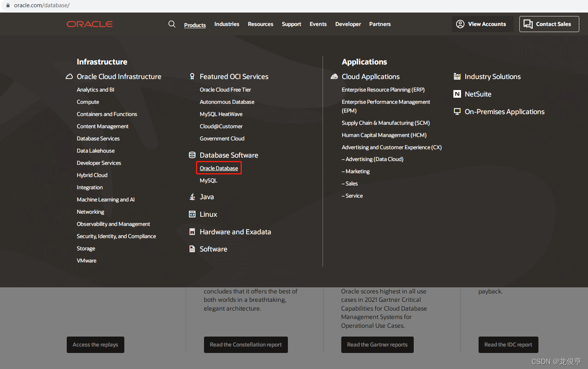Click Access the replays button
Image resolution: width=588 pixels, height=369 pixels.
pos(95,345)
